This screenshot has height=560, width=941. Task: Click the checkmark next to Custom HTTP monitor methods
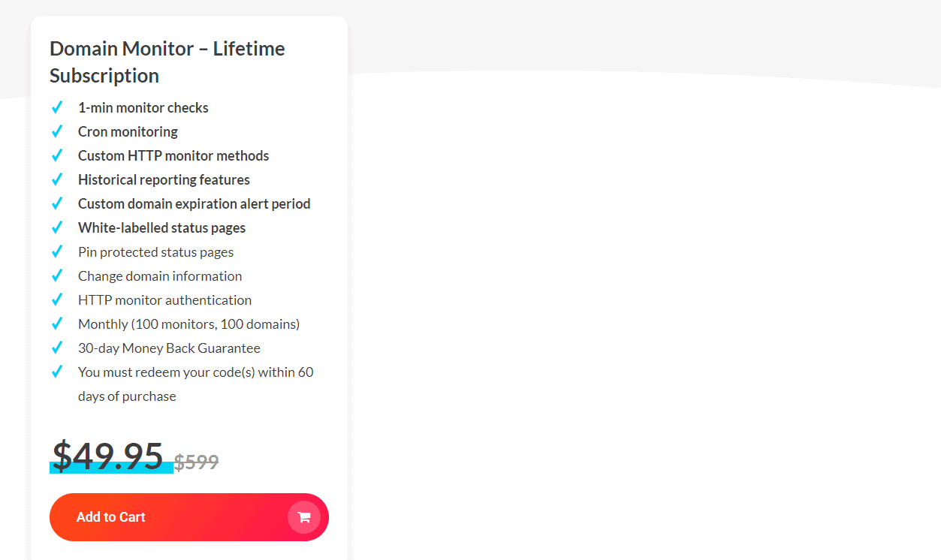coord(57,155)
